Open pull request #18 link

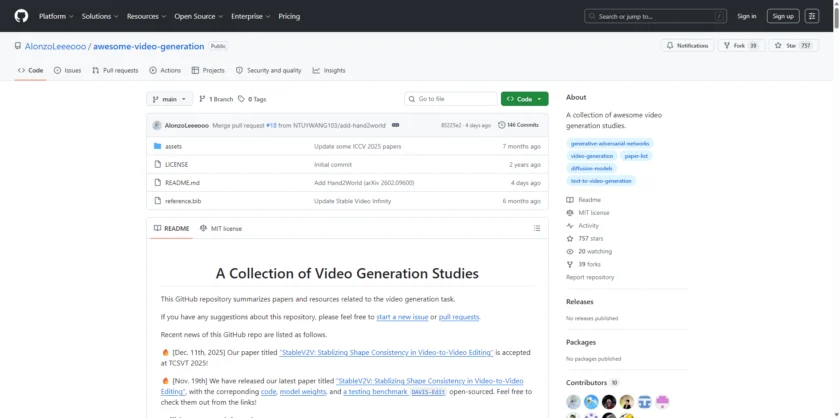click(271, 125)
